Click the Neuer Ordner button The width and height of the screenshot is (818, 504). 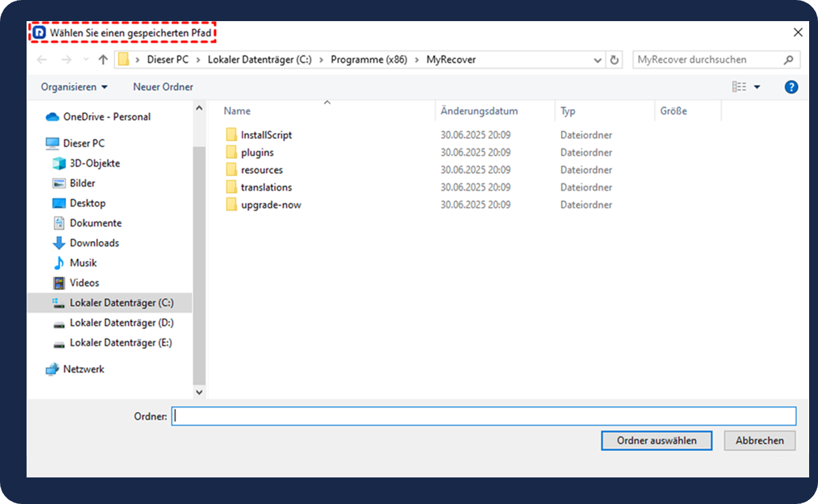click(x=163, y=87)
